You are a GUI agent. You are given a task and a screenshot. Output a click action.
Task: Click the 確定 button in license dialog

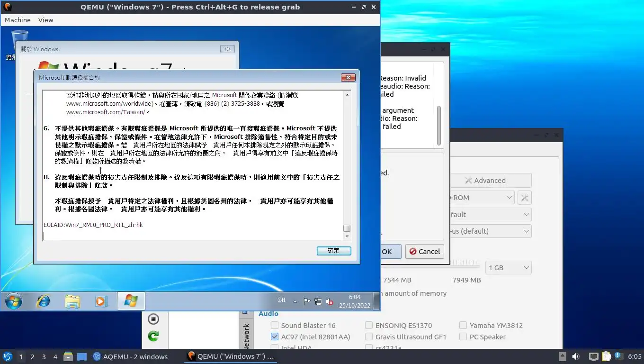(x=334, y=251)
